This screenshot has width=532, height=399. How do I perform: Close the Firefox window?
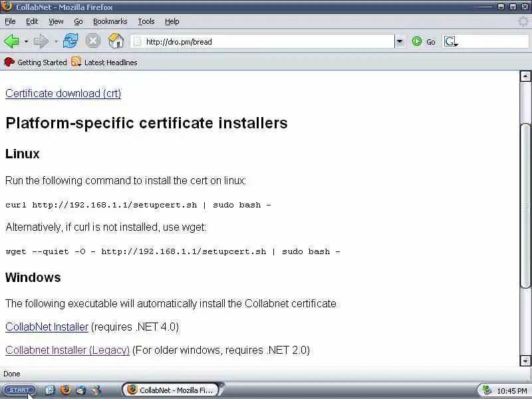pyautogui.click(x=525, y=7)
